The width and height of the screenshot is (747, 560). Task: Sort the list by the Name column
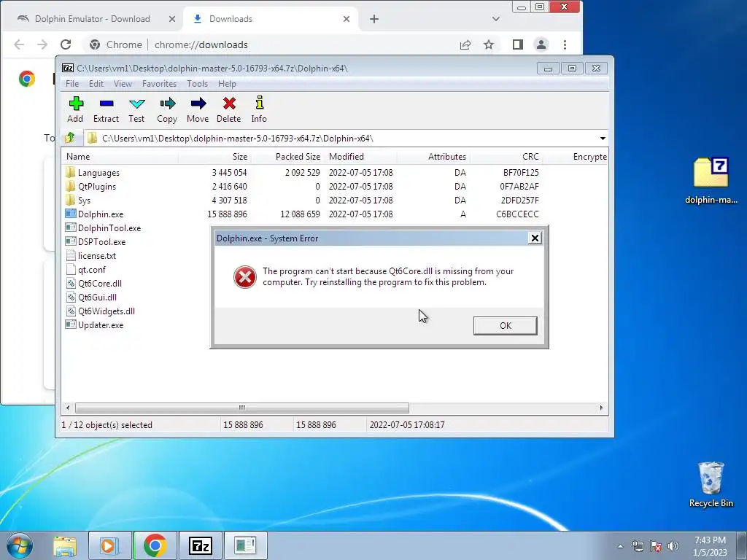120,157
